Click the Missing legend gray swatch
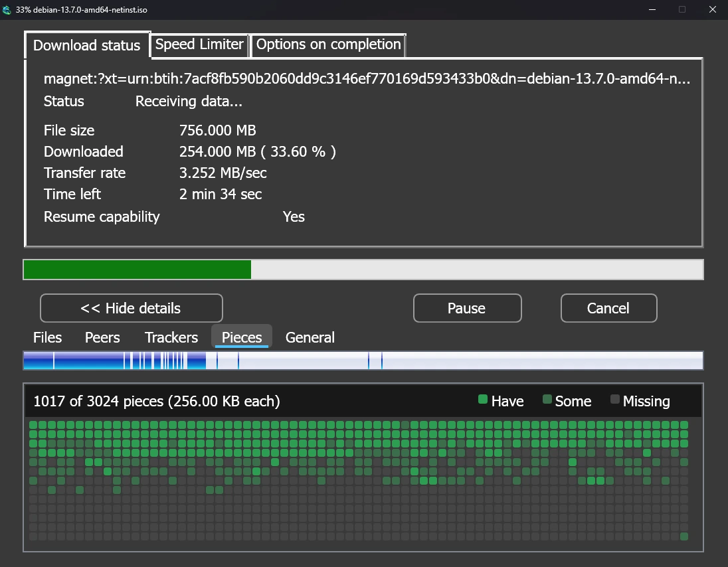This screenshot has height=567, width=728. pos(614,399)
